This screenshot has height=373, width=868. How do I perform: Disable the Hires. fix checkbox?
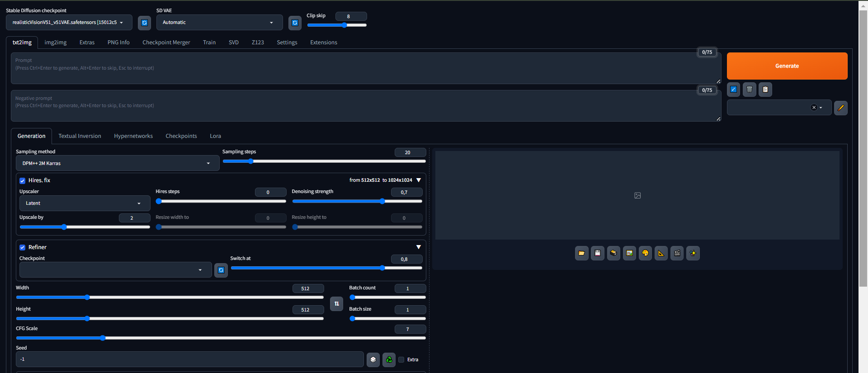[x=22, y=180]
